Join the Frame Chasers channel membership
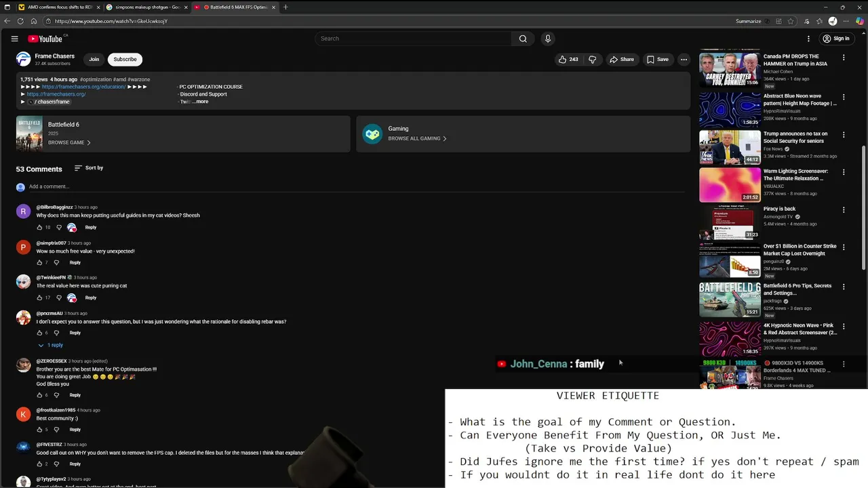Screen dimensions: 868x488 pyautogui.click(x=94, y=60)
